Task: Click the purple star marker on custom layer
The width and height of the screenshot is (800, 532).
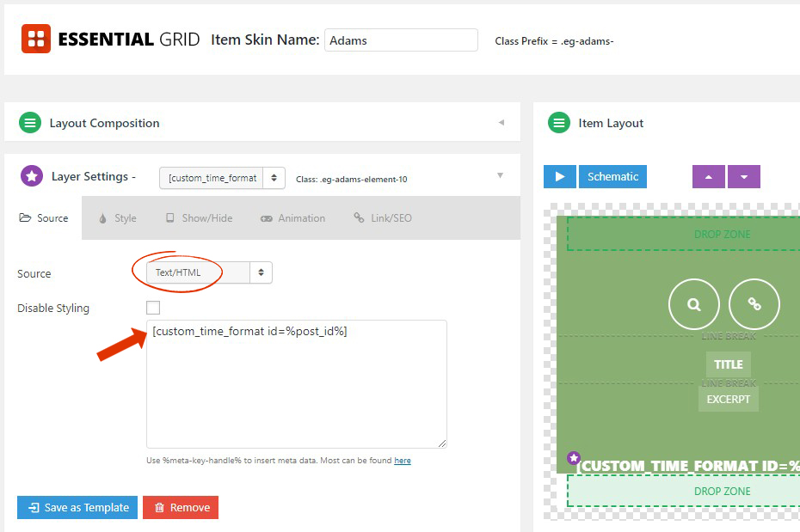Action: (574, 457)
